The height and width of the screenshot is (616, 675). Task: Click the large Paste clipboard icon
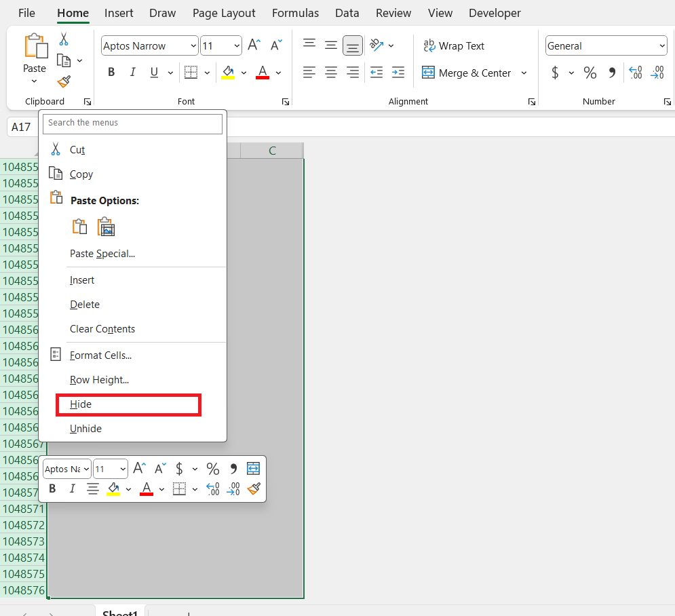click(36, 46)
